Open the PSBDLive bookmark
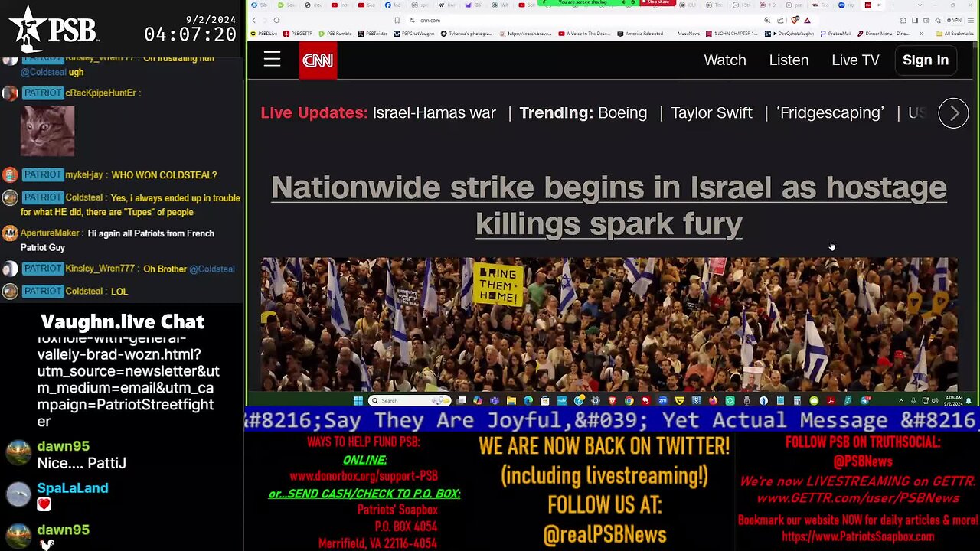The height and width of the screenshot is (551, 980). click(263, 34)
